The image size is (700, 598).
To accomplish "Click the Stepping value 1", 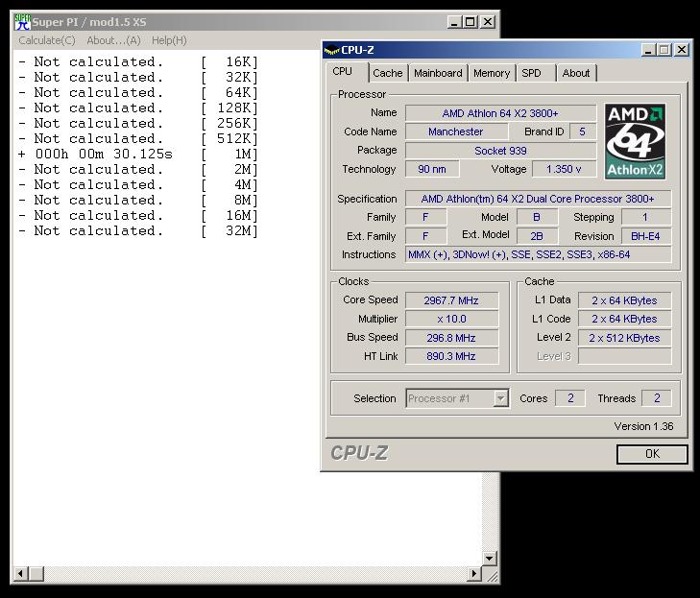I will (x=645, y=217).
